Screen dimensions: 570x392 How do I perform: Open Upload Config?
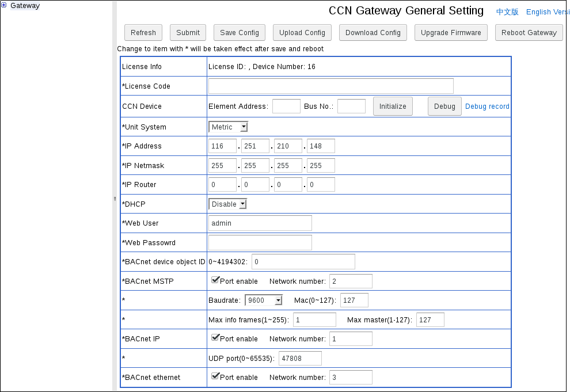(302, 33)
